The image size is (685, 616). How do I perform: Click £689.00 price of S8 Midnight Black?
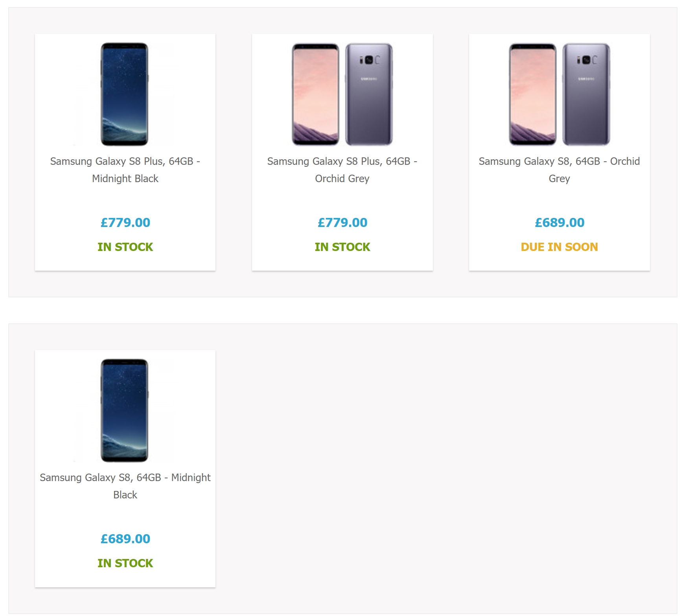click(x=125, y=539)
